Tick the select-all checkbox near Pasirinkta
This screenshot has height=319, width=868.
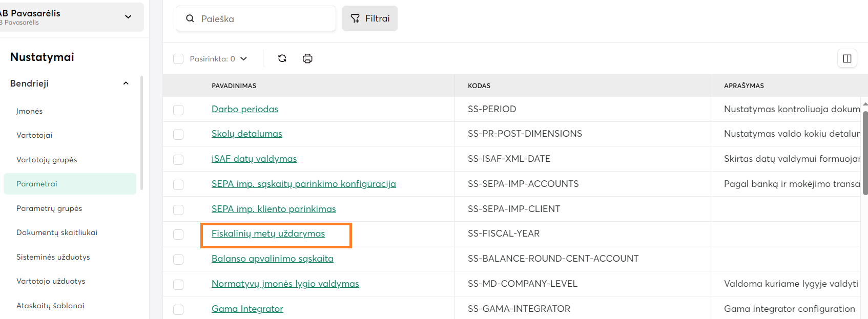click(x=178, y=59)
